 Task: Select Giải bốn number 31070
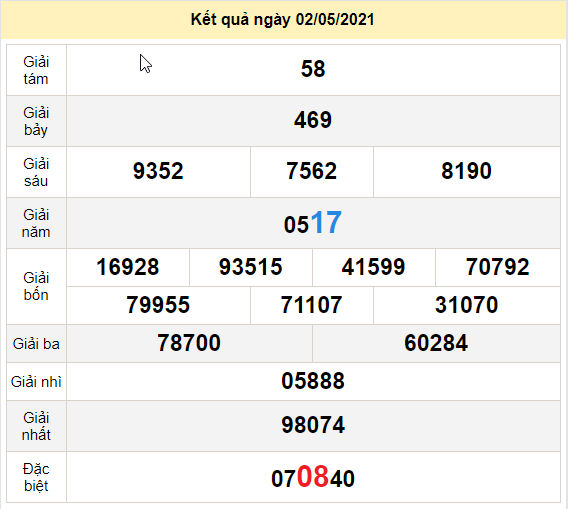[467, 305]
